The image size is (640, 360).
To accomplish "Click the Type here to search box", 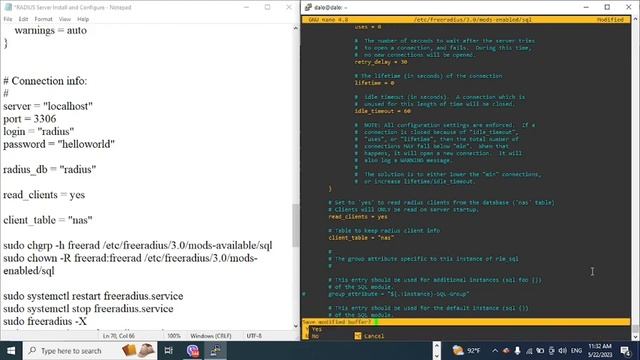I will coord(90,351).
